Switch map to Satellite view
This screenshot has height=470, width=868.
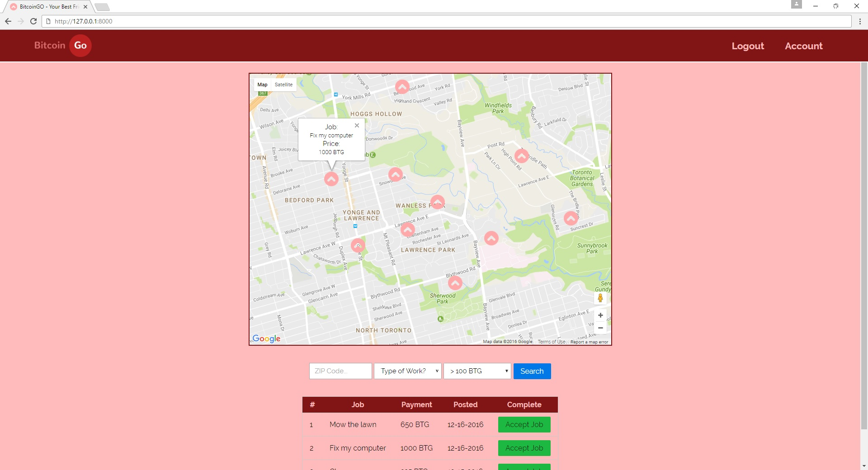[x=283, y=85]
